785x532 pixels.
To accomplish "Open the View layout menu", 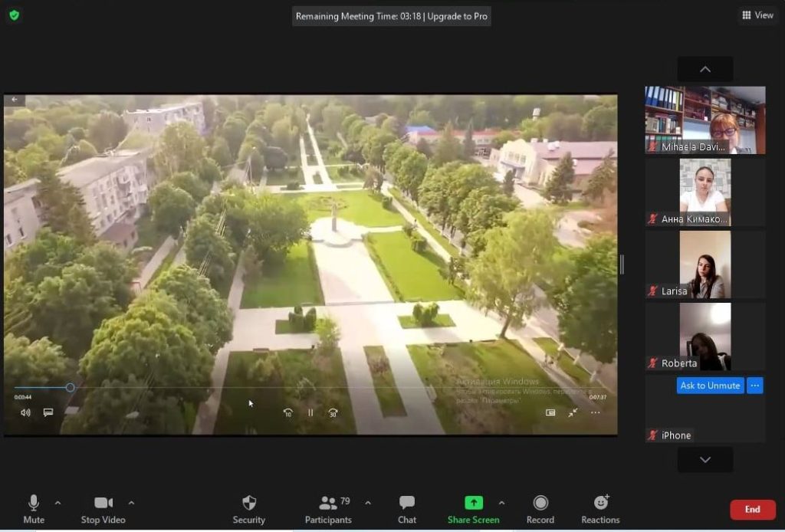I will click(x=757, y=15).
